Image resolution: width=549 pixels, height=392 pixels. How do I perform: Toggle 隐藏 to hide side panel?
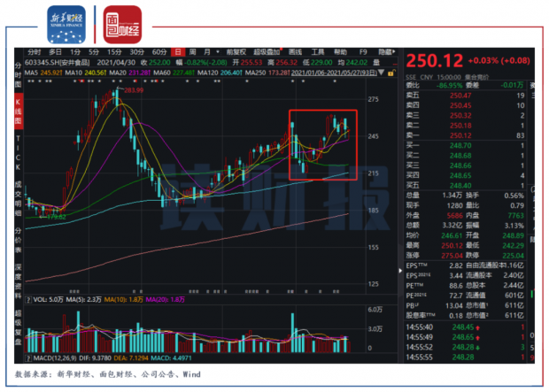point(386,52)
